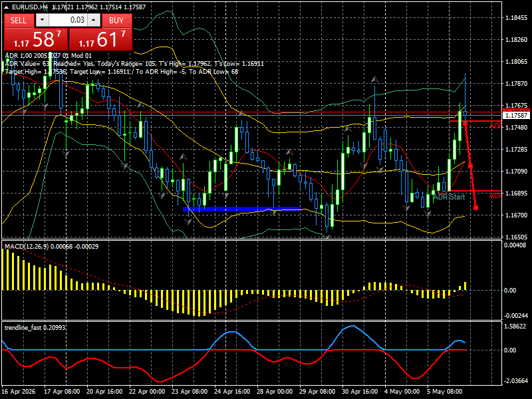Select the red trendline's middle square handle
The width and height of the screenshot is (532, 399).
470,166
